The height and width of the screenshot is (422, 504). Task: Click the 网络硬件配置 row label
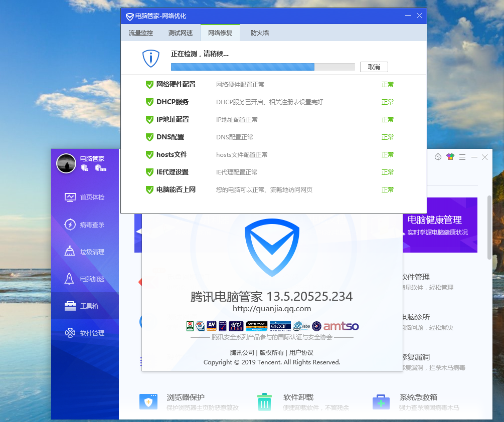click(x=176, y=85)
